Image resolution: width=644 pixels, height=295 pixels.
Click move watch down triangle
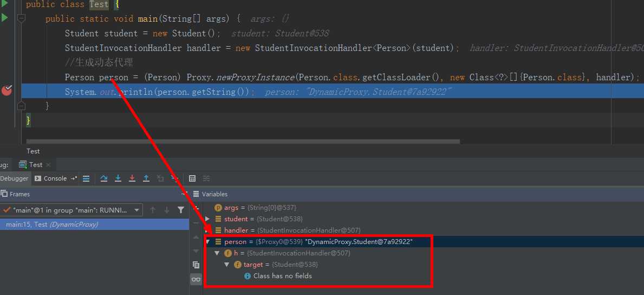click(x=196, y=251)
